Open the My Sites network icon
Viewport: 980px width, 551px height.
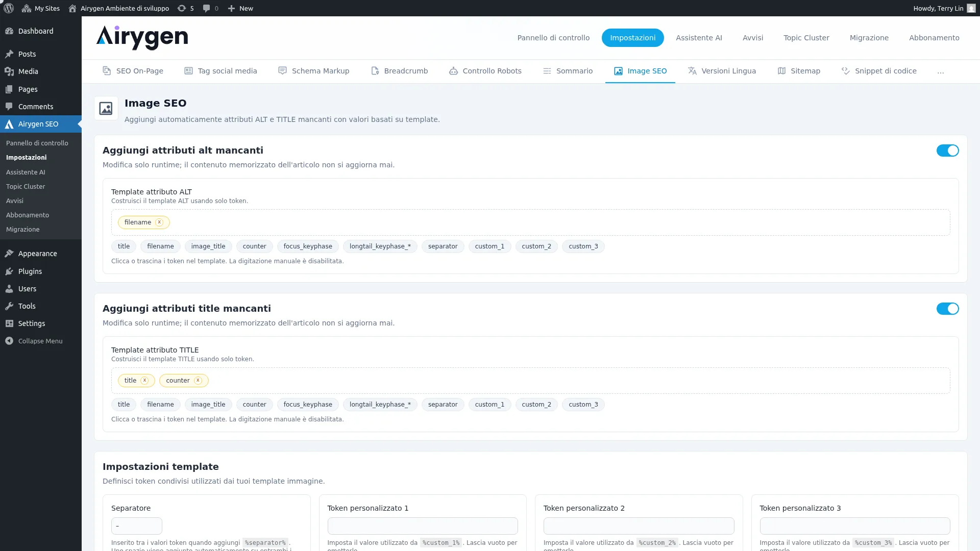[27, 8]
